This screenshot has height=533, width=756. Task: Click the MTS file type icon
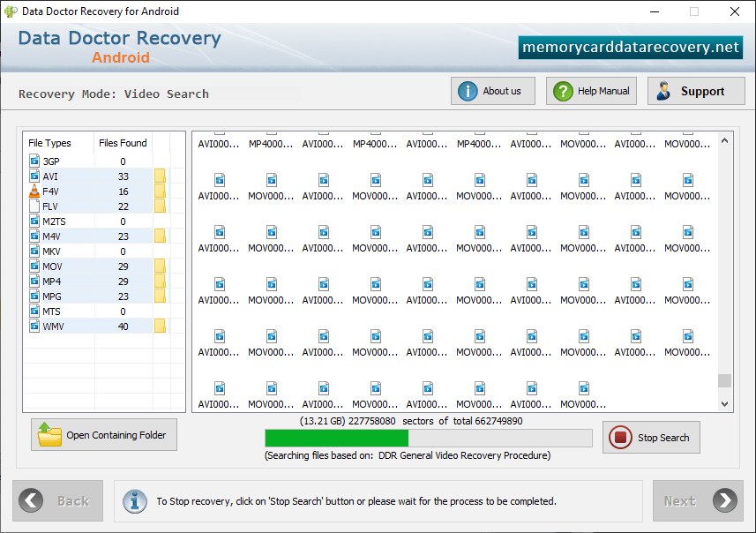pos(34,311)
